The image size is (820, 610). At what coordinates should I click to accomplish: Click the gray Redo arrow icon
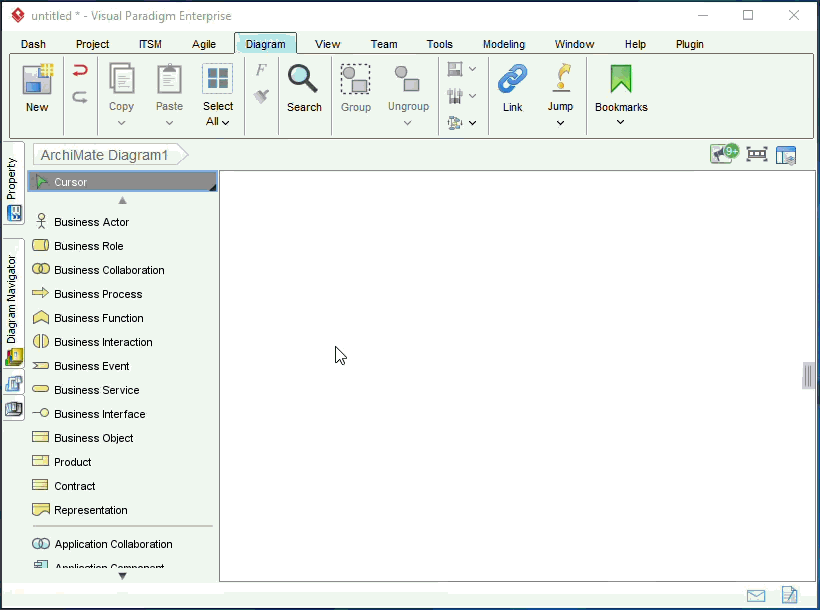pyautogui.click(x=80, y=97)
